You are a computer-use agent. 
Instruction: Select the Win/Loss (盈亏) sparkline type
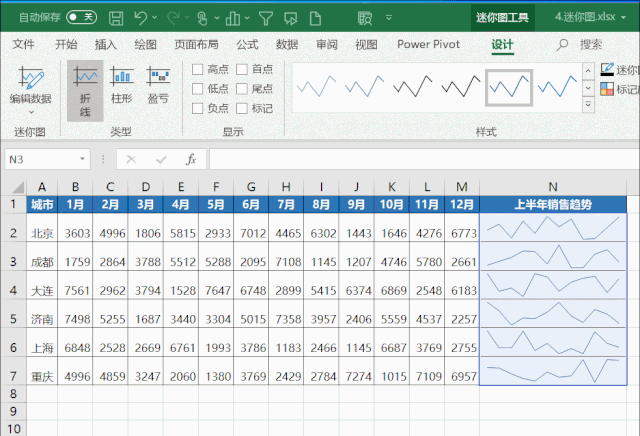158,86
